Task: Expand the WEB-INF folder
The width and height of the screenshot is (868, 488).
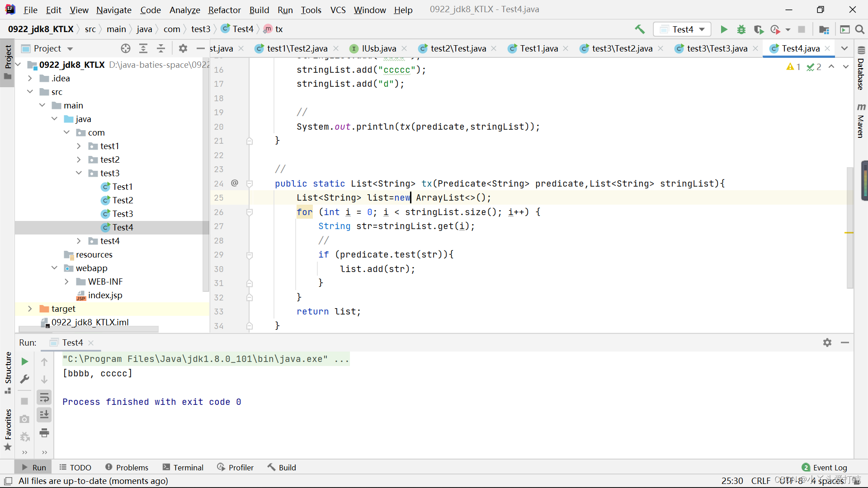Action: 66,282
